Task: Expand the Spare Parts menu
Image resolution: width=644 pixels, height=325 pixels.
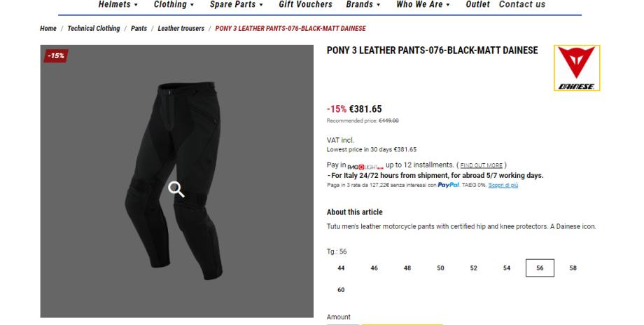Action: (x=236, y=5)
